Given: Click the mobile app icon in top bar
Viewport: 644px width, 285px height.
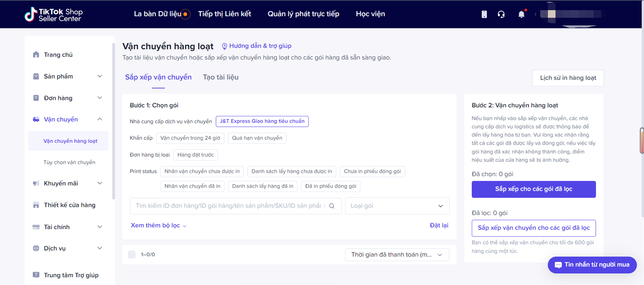Looking at the screenshot, I should (x=484, y=14).
